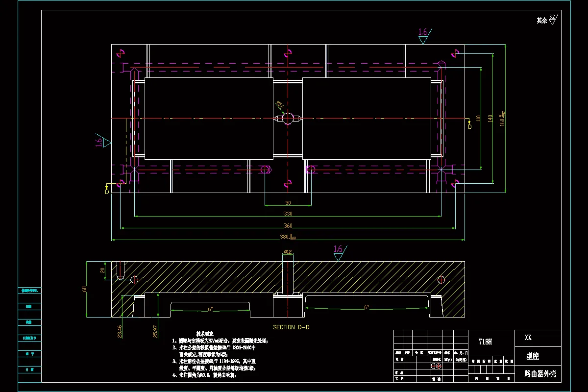Select the "360" horizontal dimension text

pos(288,226)
